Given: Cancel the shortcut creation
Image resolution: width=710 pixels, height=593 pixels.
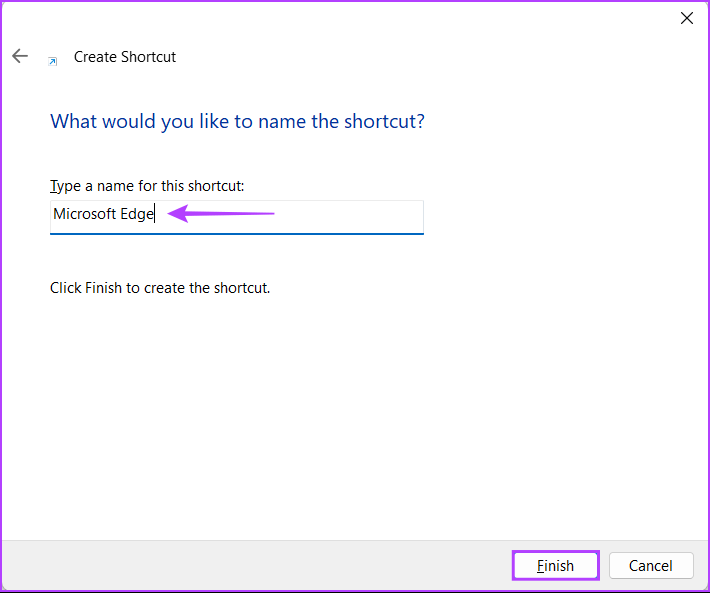Looking at the screenshot, I should pyautogui.click(x=651, y=565).
